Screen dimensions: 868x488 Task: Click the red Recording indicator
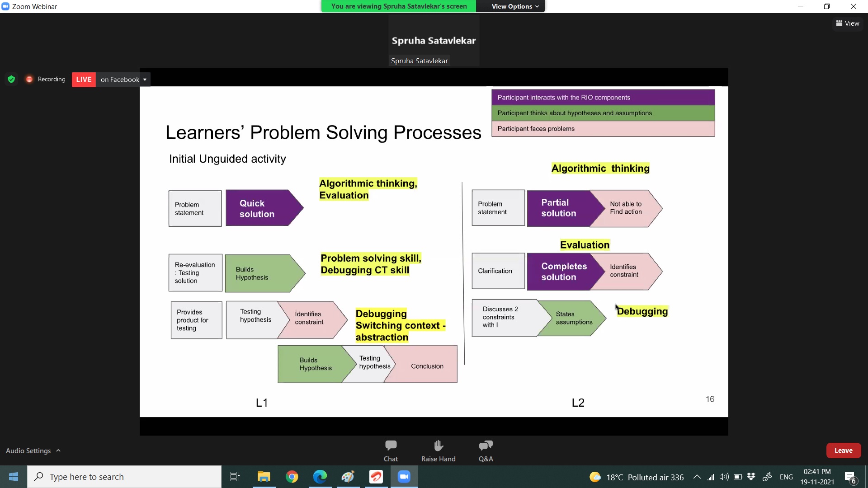29,79
